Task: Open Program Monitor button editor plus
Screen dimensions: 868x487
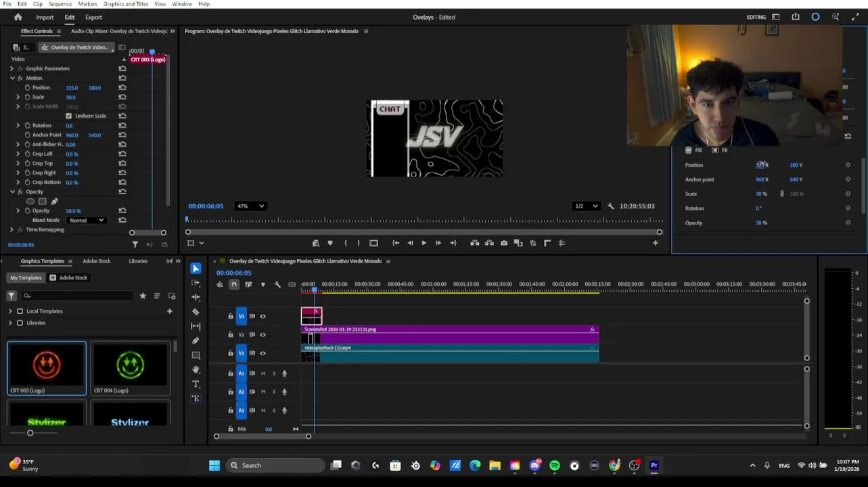Action: [655, 243]
